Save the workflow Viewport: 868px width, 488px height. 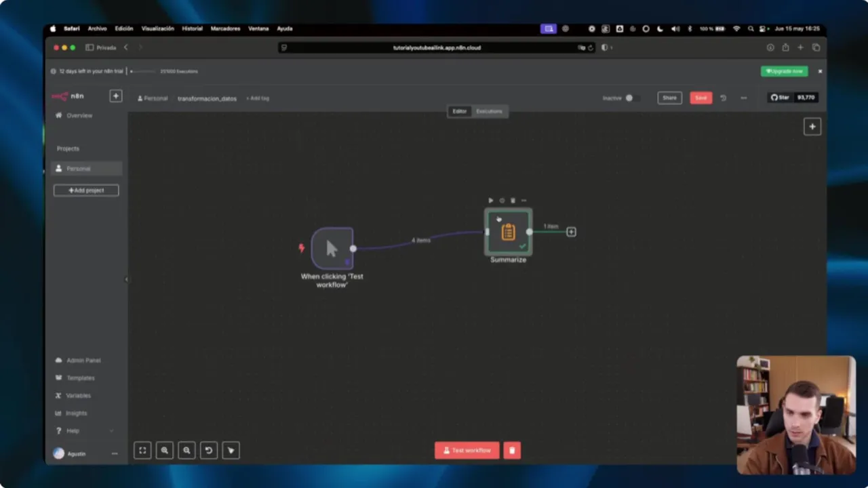(x=701, y=98)
